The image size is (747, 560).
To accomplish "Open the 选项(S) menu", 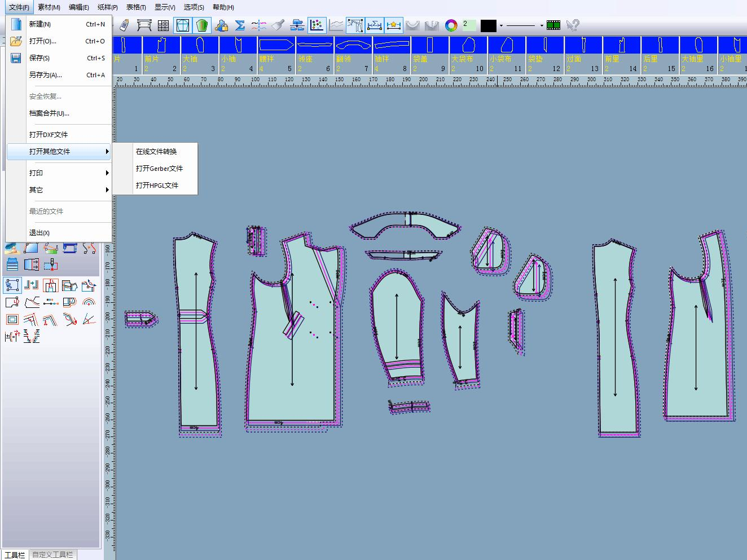I will point(194,7).
